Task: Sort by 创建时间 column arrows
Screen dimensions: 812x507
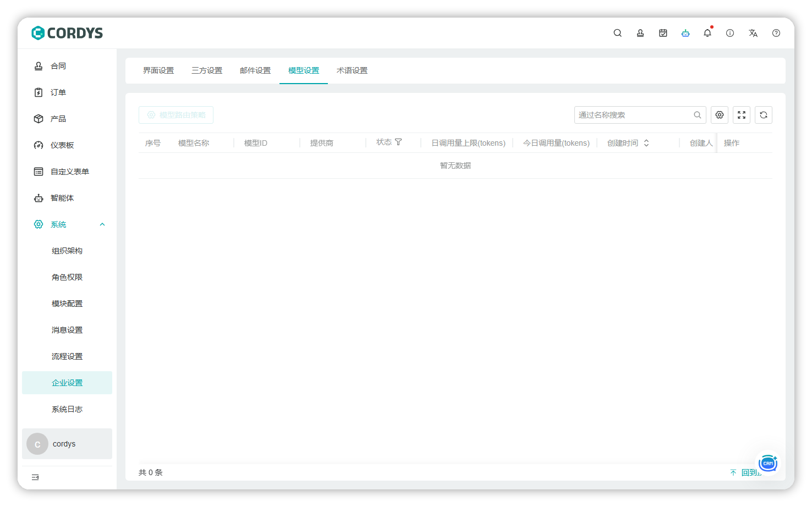Action: [646, 143]
